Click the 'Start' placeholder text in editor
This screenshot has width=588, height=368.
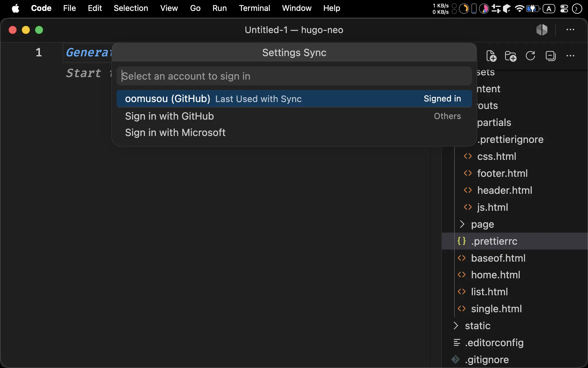point(83,73)
